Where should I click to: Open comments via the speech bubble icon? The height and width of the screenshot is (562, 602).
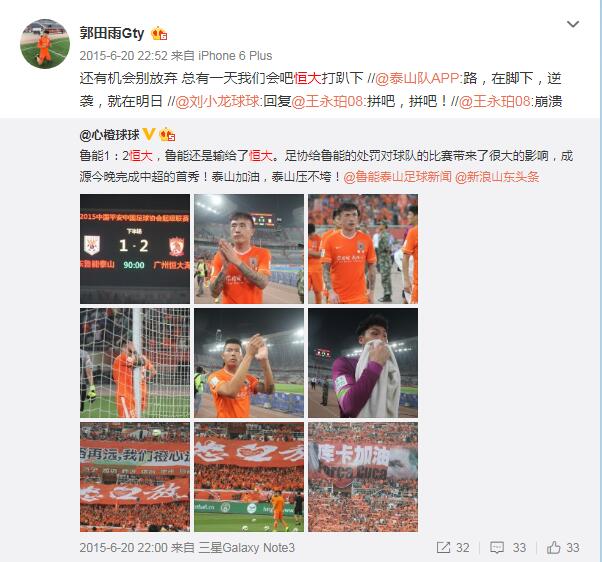click(x=497, y=547)
